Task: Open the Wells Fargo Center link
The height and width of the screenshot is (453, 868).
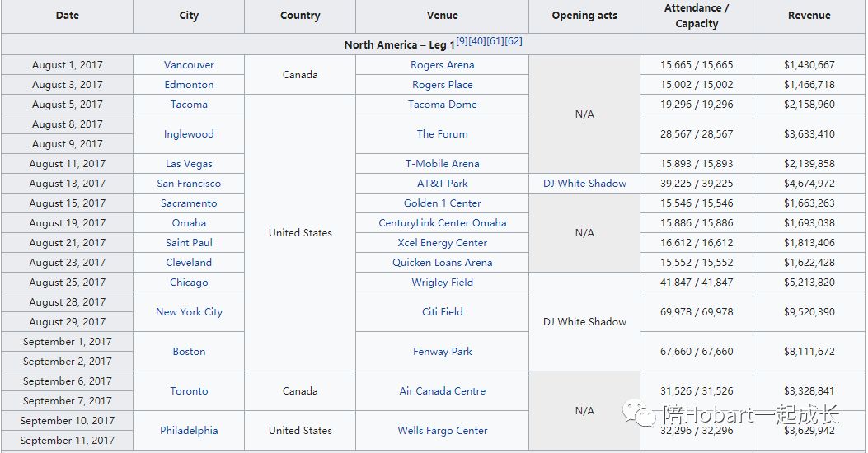Action: (x=443, y=430)
